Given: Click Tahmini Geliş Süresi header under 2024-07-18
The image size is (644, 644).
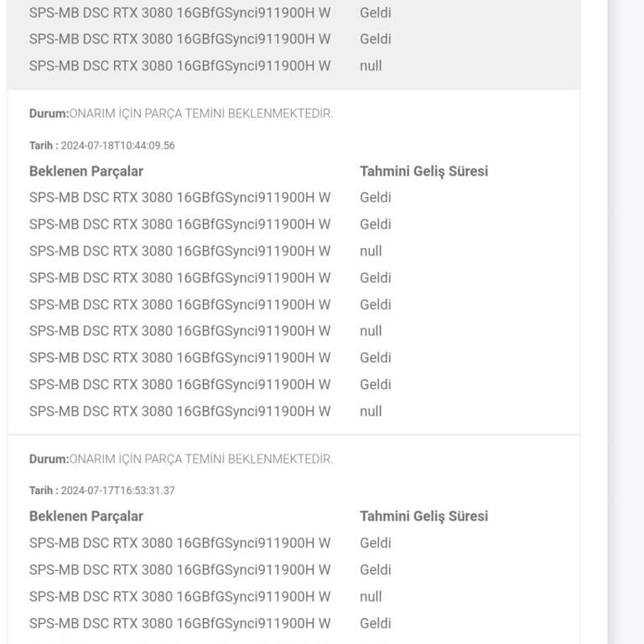Looking at the screenshot, I should (423, 171).
